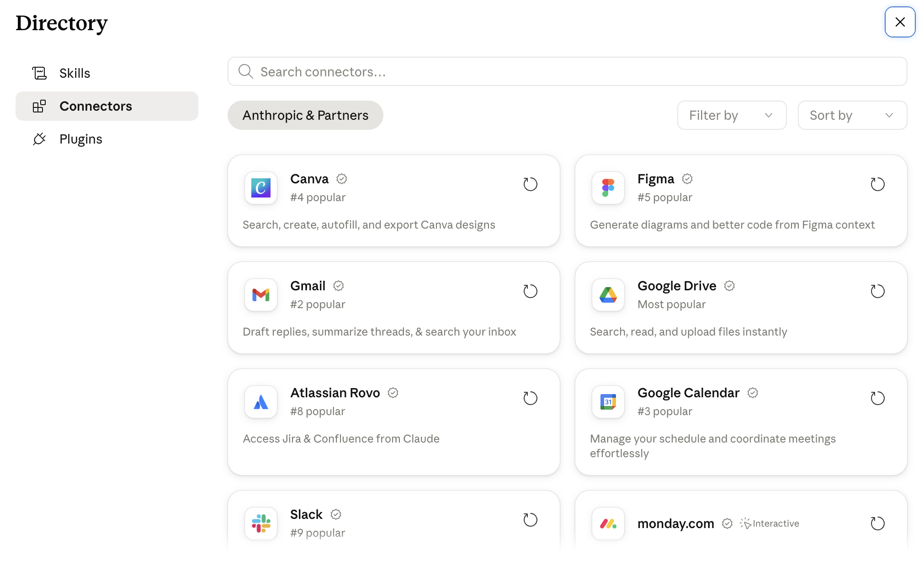
Task: Click 'Search, read, and upload files instantly'
Action: pos(689,332)
